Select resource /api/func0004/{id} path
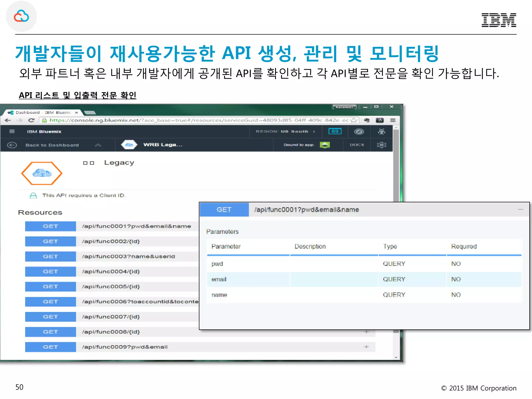The width and height of the screenshot is (532, 399). click(x=111, y=271)
